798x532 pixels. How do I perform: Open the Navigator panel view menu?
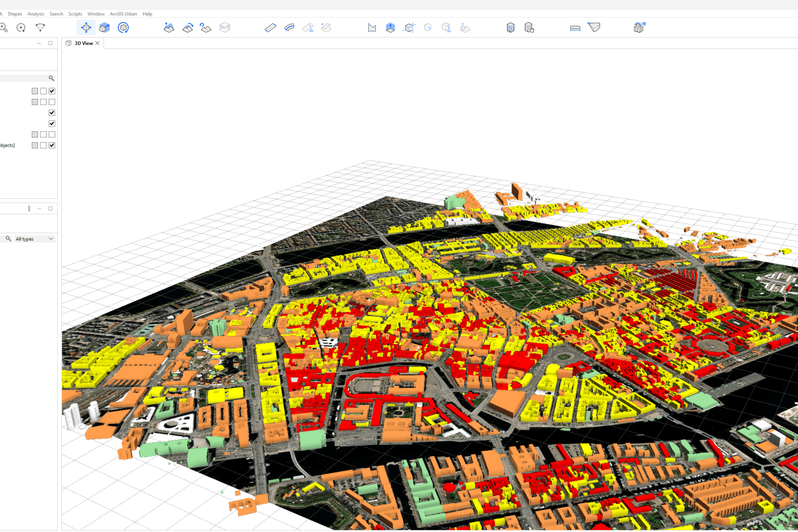pos(29,208)
